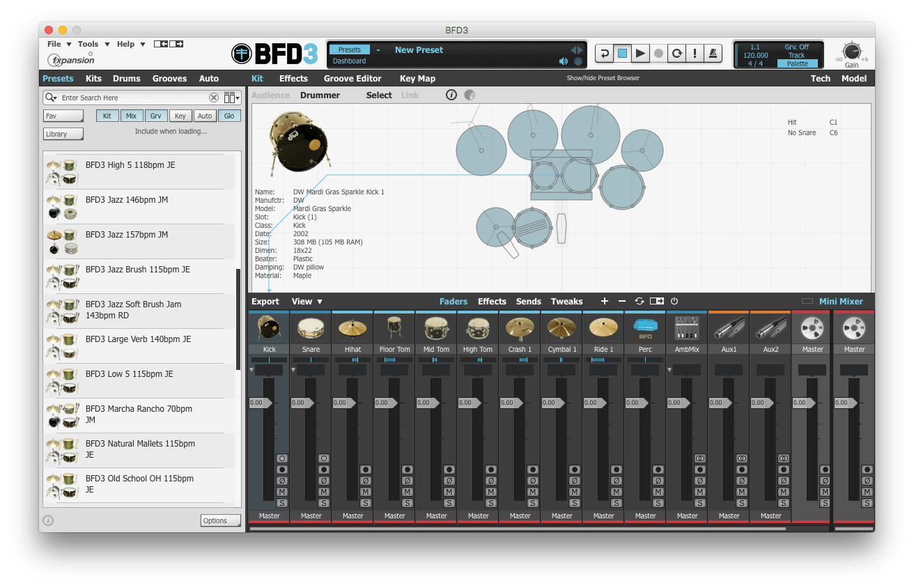Toggle the Grv include filter

[155, 116]
